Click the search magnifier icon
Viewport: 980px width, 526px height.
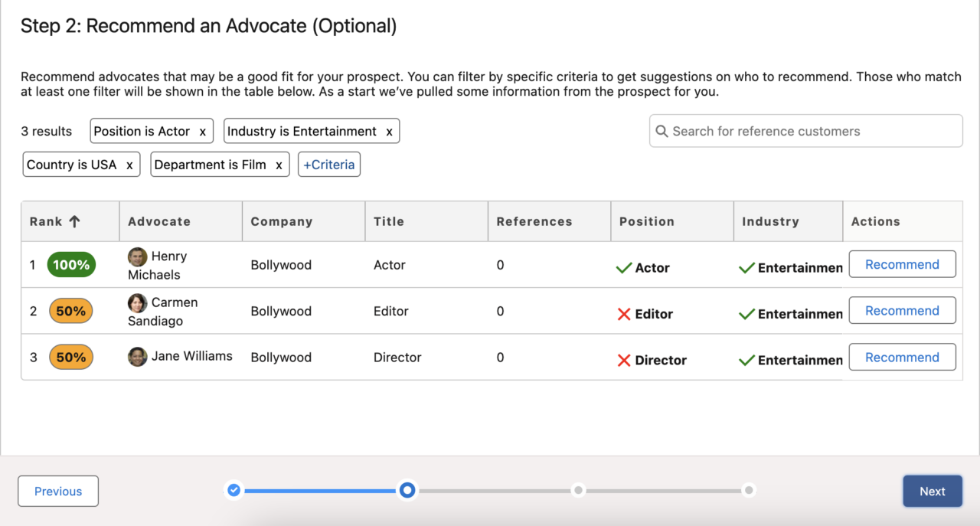(x=662, y=131)
